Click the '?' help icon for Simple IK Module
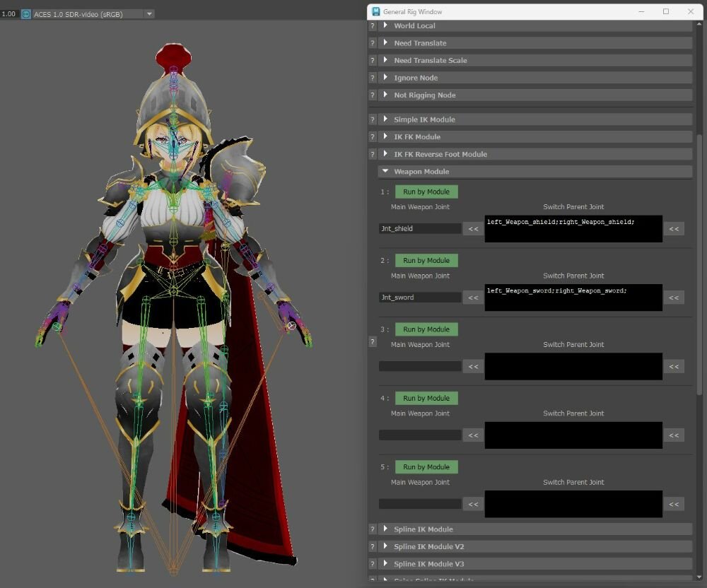Viewport: 707px width, 588px height. tap(373, 120)
